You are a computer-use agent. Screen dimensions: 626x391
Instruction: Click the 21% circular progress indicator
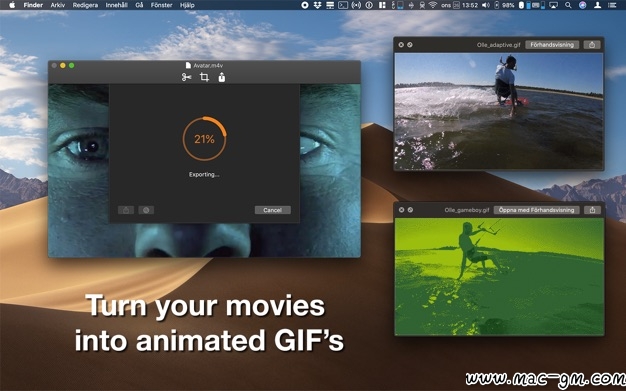coord(204,139)
